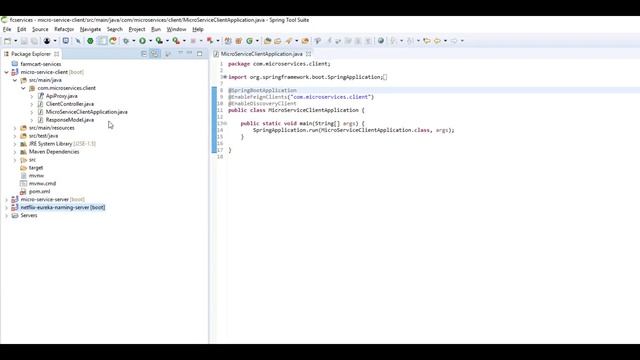Screen dimensions: 640x360
Task: Click the Save toolbar icon
Action: pos(24,41)
